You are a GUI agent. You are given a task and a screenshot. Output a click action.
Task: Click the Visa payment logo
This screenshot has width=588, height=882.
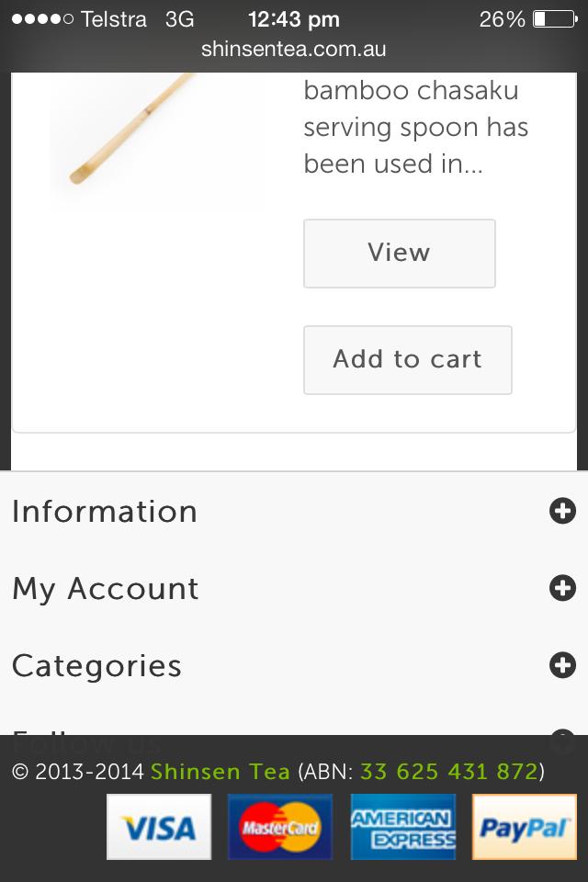pyautogui.click(x=159, y=827)
